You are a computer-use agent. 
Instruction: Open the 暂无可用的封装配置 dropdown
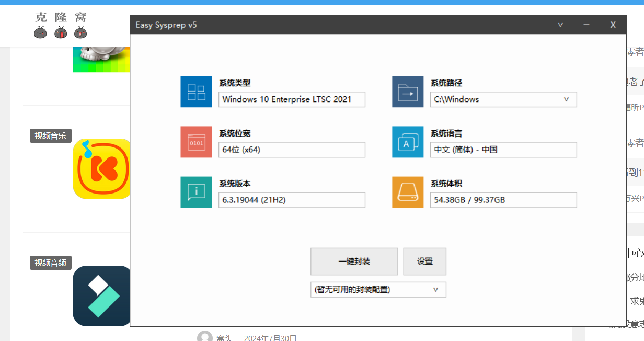pos(378,290)
